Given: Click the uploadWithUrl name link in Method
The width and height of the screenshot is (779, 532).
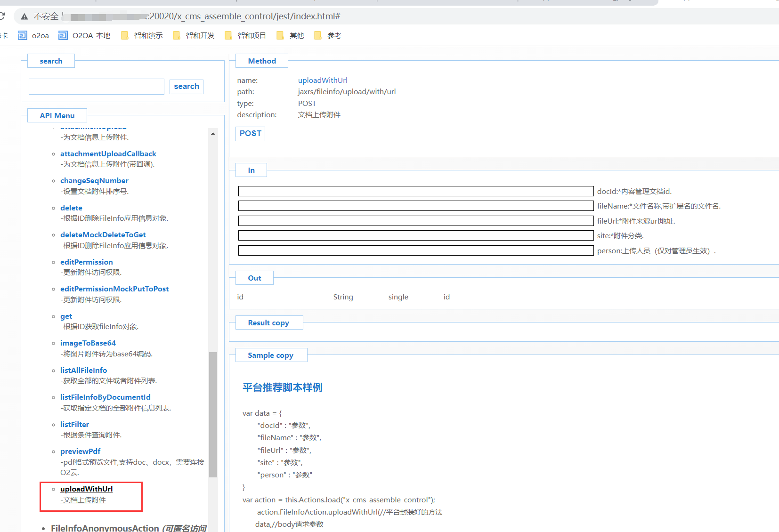Looking at the screenshot, I should pyautogui.click(x=323, y=81).
